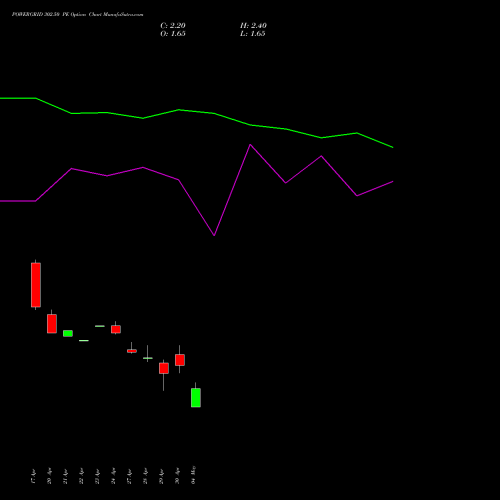The width and height of the screenshot is (500, 500).
Task: Select the small green candle for 21 Apr
Action: (x=68, y=333)
